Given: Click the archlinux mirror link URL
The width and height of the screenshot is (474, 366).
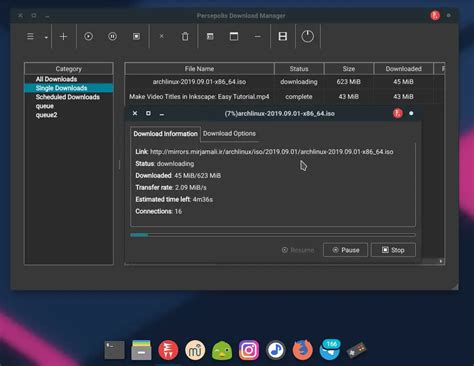Looking at the screenshot, I should pyautogui.click(x=272, y=152).
